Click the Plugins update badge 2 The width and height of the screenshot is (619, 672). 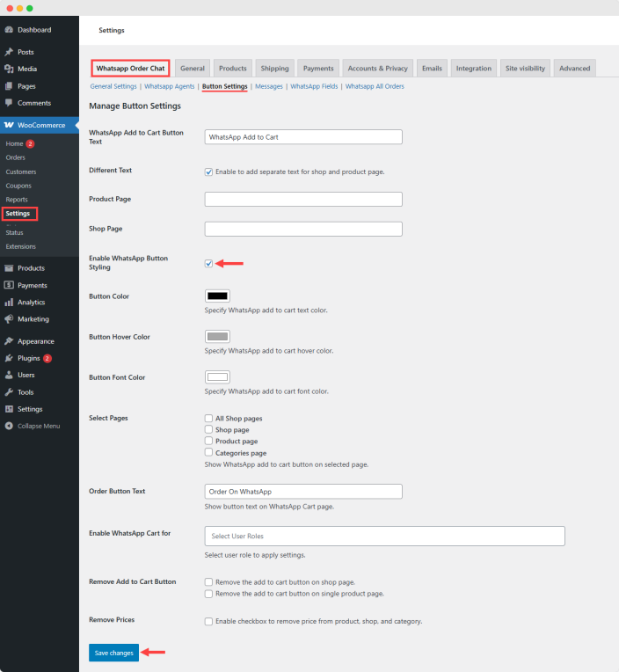coord(47,358)
